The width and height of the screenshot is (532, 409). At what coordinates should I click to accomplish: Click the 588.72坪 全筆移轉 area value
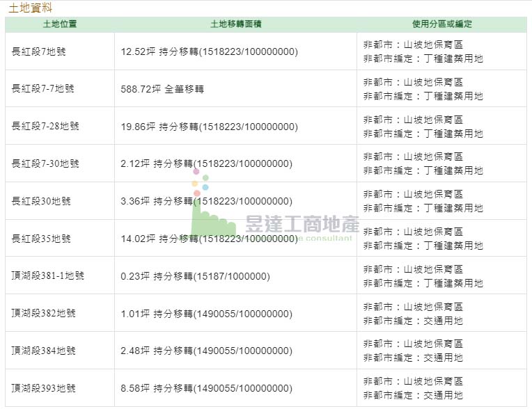[162, 89]
